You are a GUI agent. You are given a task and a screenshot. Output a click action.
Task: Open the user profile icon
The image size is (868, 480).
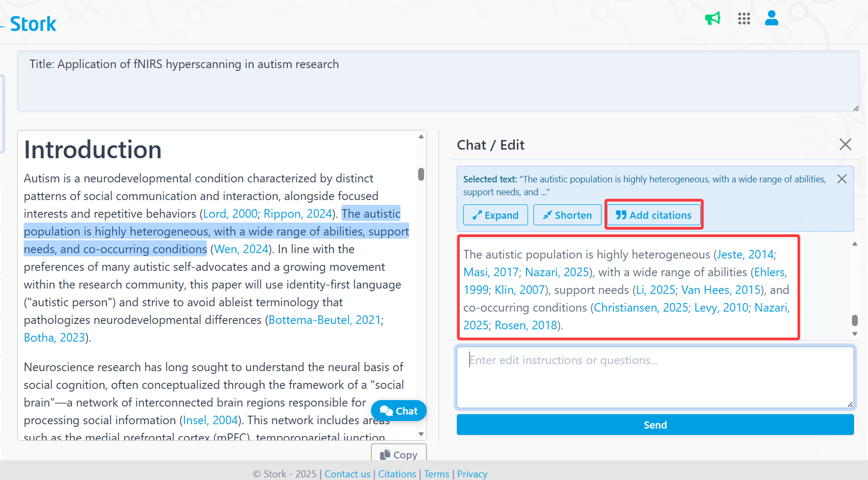[771, 18]
